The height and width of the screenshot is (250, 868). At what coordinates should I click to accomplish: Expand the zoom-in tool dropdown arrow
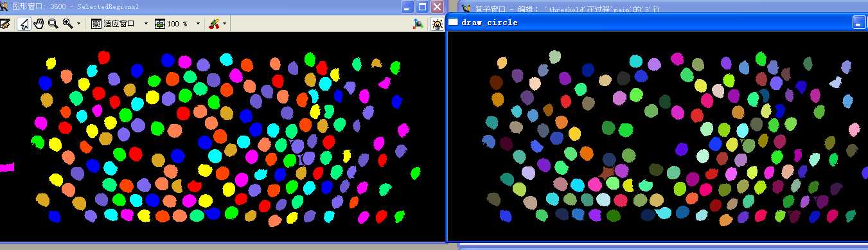79,24
